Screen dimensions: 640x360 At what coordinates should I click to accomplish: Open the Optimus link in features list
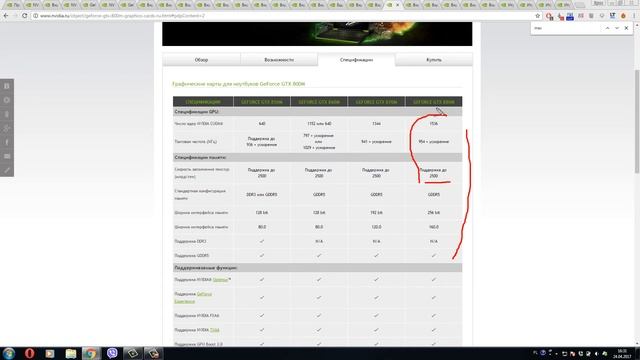pyautogui.click(x=220, y=280)
